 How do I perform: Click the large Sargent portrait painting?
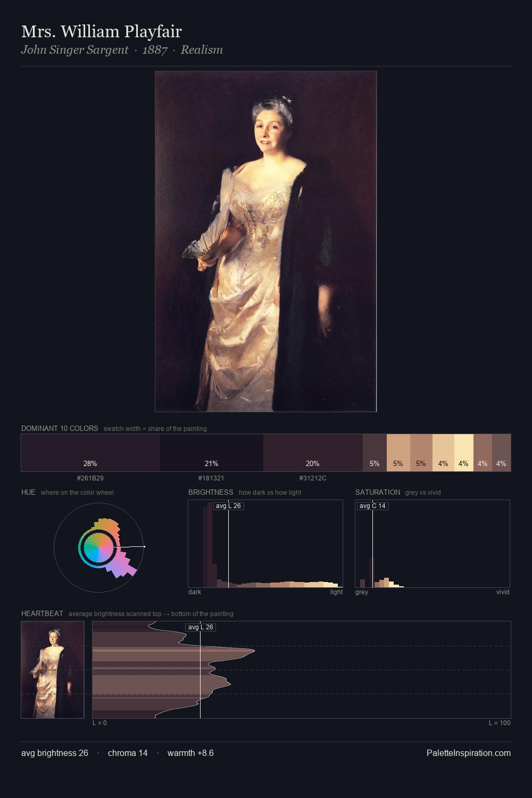265,242
